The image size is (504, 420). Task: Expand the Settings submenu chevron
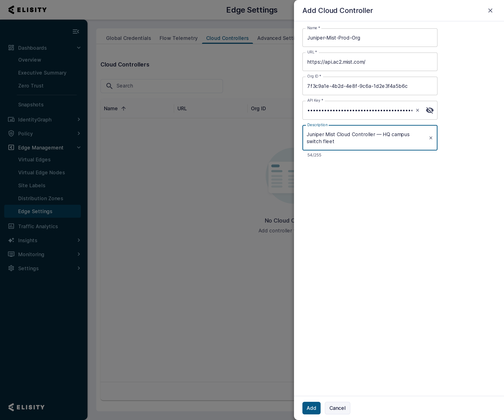pos(79,268)
